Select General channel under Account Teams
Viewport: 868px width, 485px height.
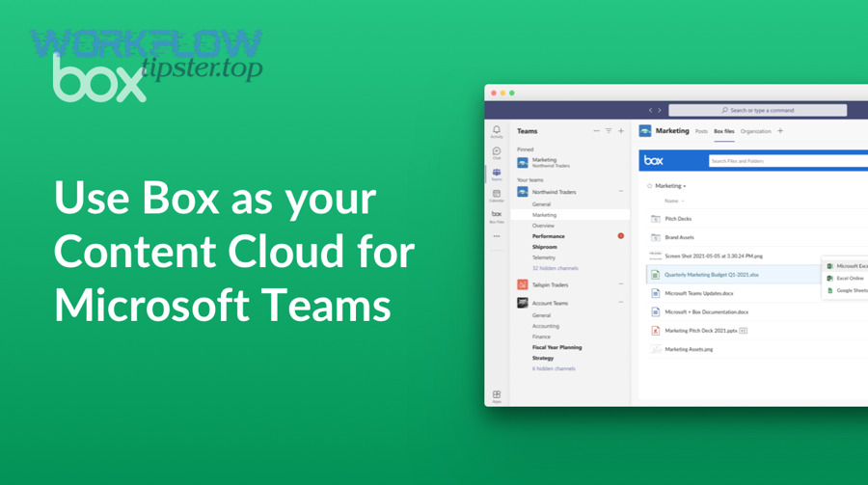pos(541,315)
